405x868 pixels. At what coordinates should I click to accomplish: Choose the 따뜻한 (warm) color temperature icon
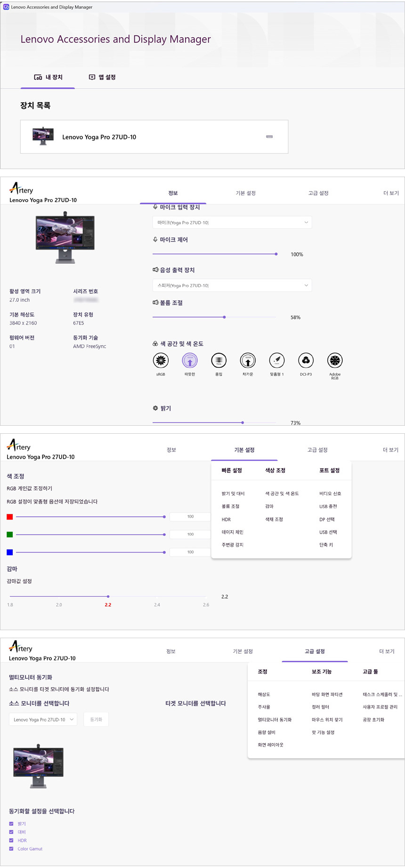point(190,361)
